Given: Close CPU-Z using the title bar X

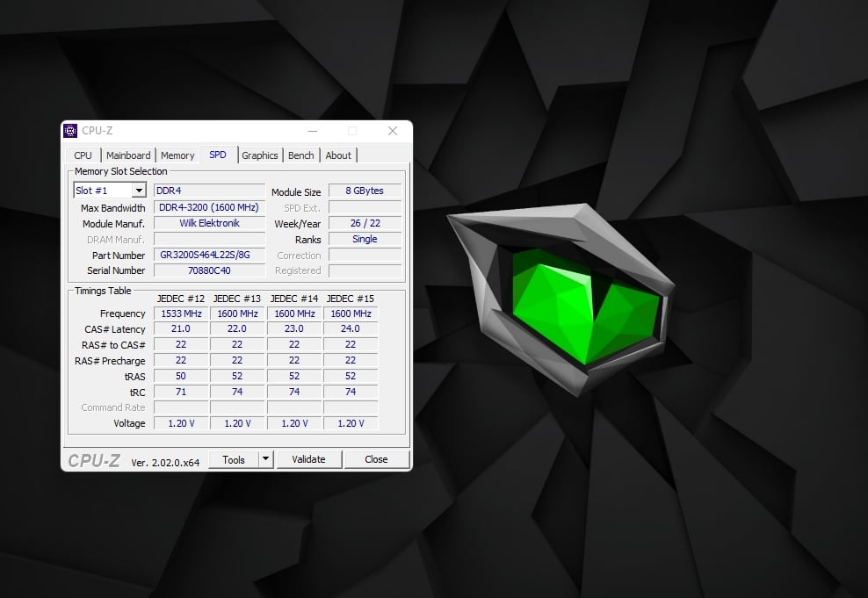Looking at the screenshot, I should tap(392, 131).
